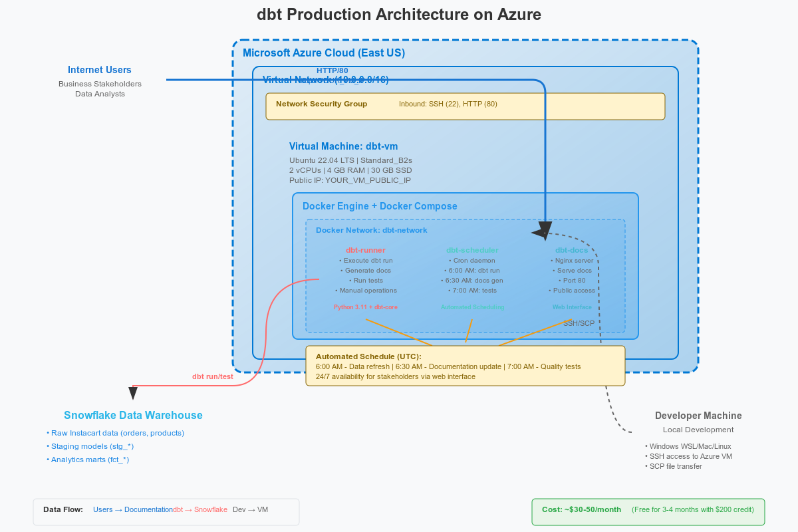Viewport: 798px width, 532px height.
Task: Switch to the Internet Users section
Action: coord(100,70)
